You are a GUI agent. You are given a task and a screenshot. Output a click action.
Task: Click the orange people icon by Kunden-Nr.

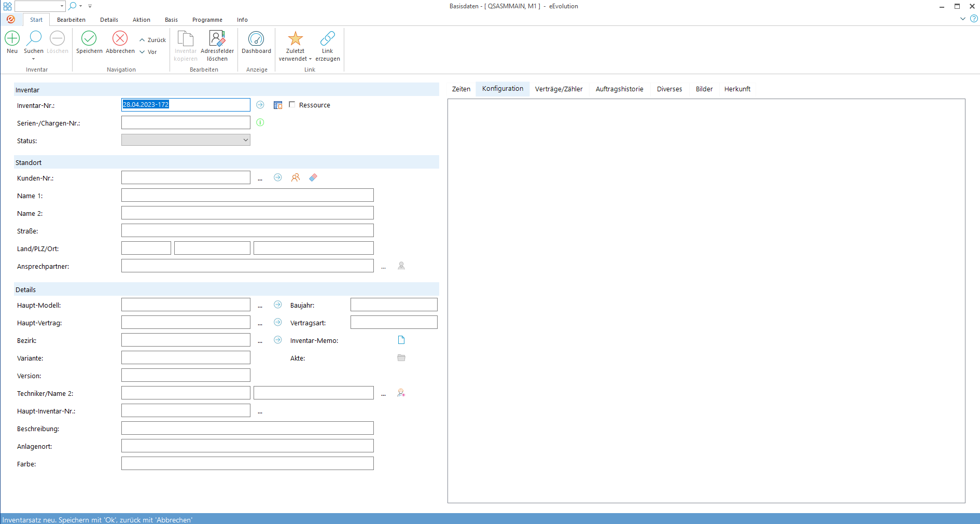pyautogui.click(x=296, y=177)
